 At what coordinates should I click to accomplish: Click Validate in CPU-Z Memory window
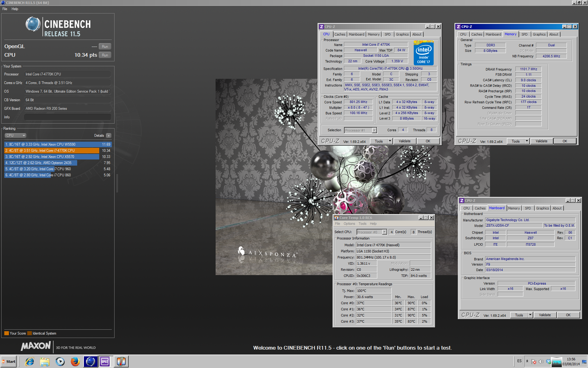(541, 141)
